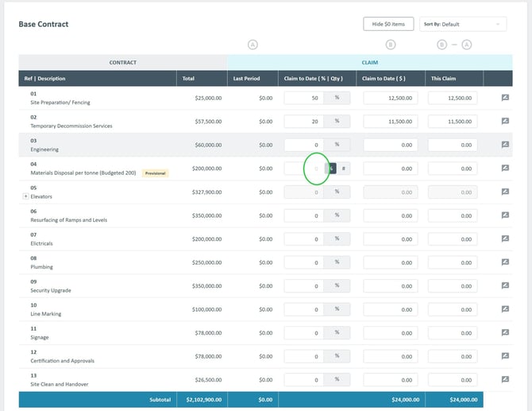Click Claim to Date percent field for Engineering
The image size is (532, 411).
coord(303,145)
